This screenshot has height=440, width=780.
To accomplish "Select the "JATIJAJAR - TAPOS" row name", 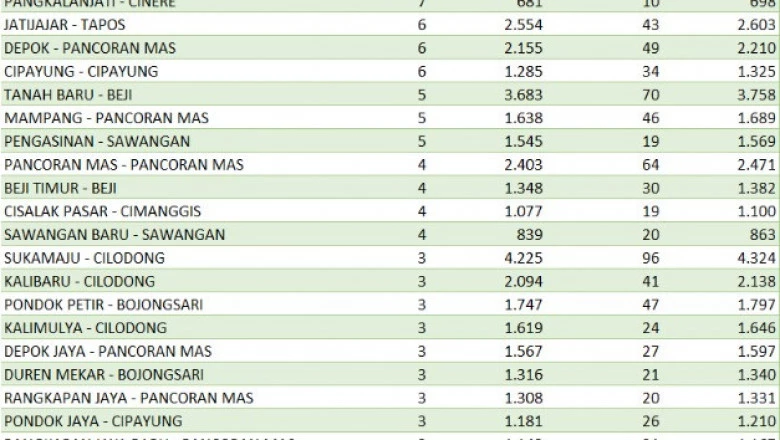I will [65, 24].
